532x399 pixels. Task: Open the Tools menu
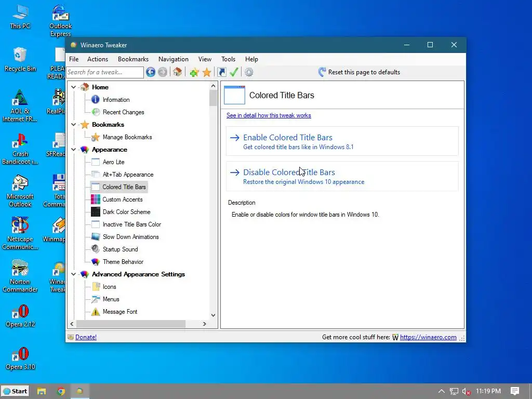click(228, 59)
